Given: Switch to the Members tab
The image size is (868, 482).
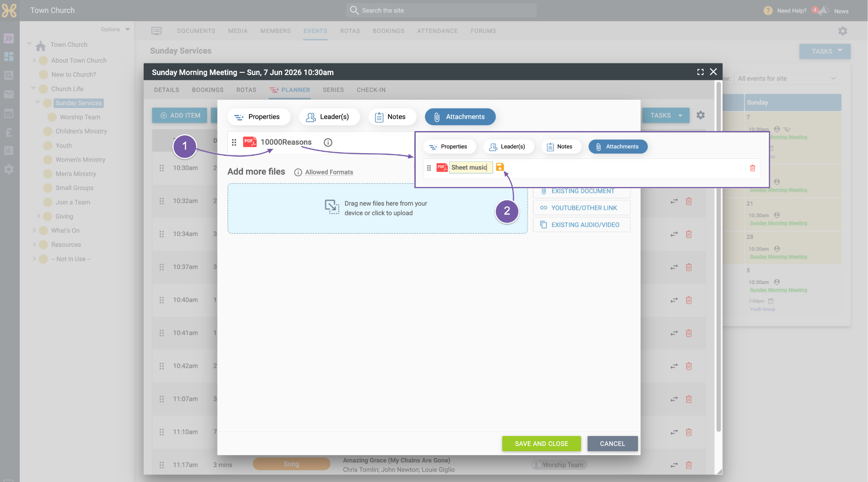Looking at the screenshot, I should [276, 31].
